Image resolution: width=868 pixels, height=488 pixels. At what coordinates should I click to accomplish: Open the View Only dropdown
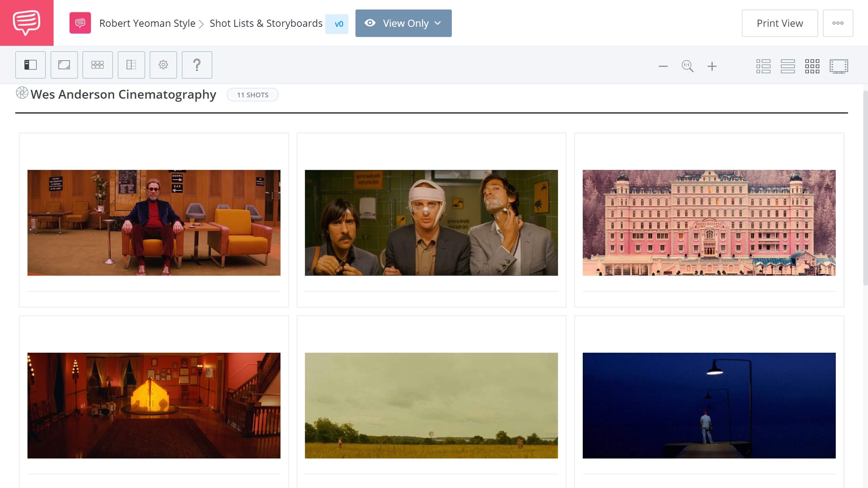(403, 23)
